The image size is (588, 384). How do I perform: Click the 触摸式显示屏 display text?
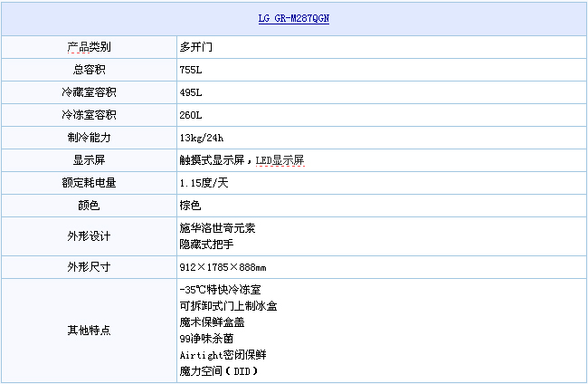213,160
